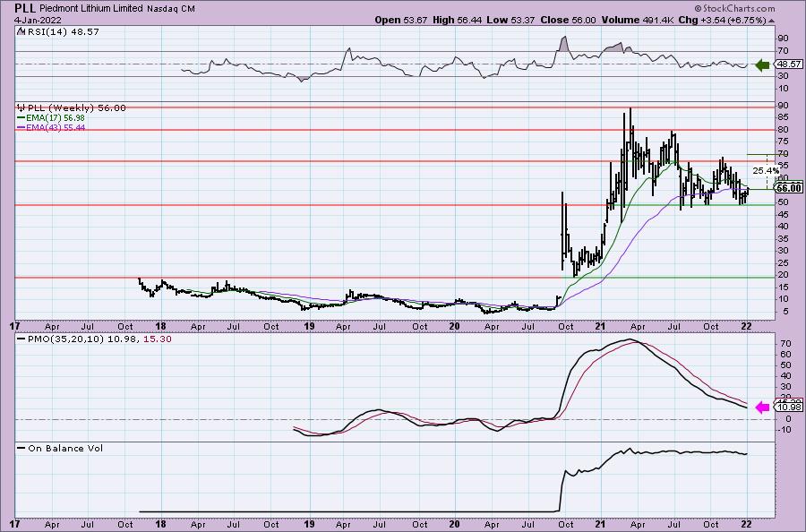Click the 25.4% measurement annotation
806x532 pixels.
pos(766,170)
